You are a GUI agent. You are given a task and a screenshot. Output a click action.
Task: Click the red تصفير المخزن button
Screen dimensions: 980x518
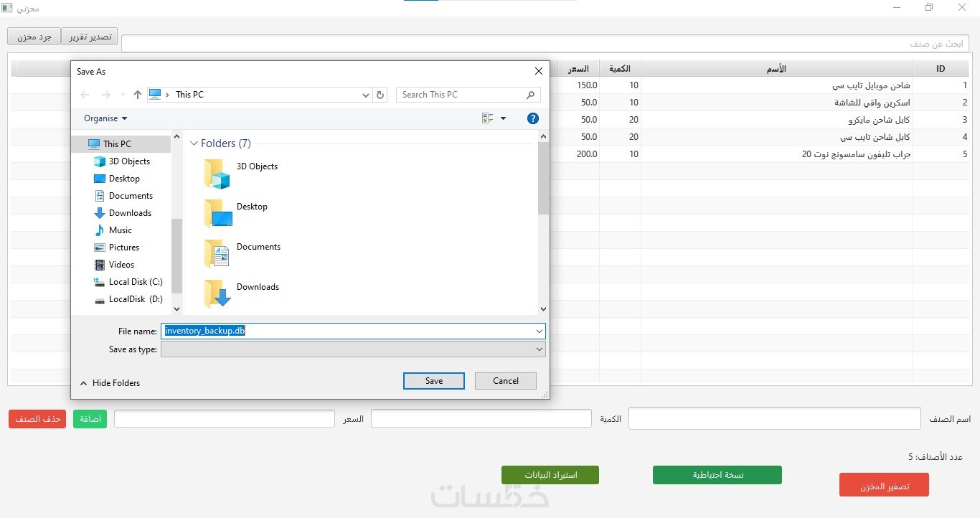(x=884, y=485)
